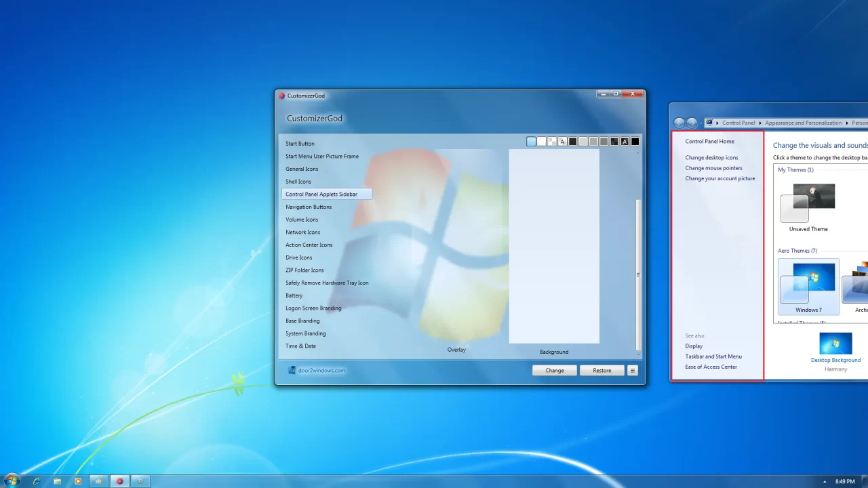Image resolution: width=868 pixels, height=488 pixels.
Task: Click the preview area scrollbar
Action: (637, 274)
